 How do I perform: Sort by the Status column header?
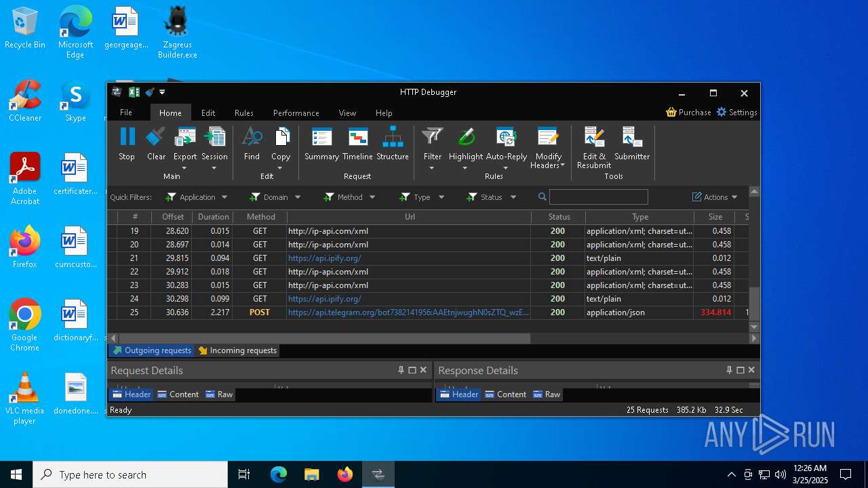point(559,217)
